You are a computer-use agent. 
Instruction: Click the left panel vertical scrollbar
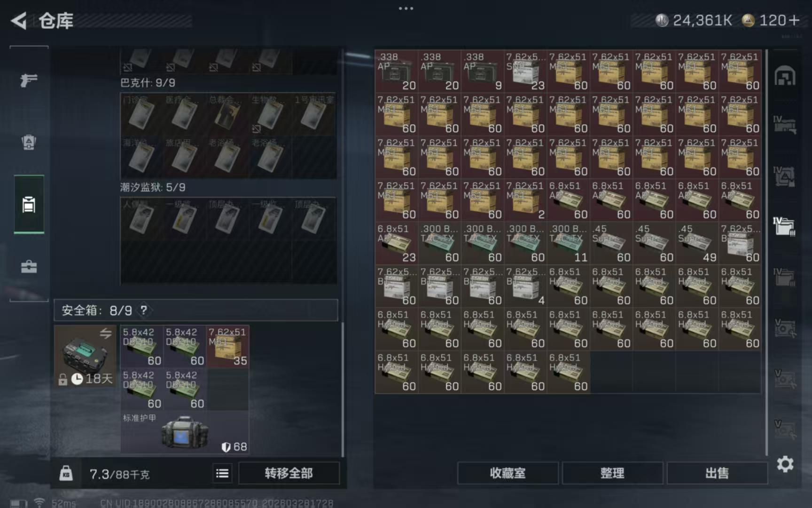click(x=343, y=389)
